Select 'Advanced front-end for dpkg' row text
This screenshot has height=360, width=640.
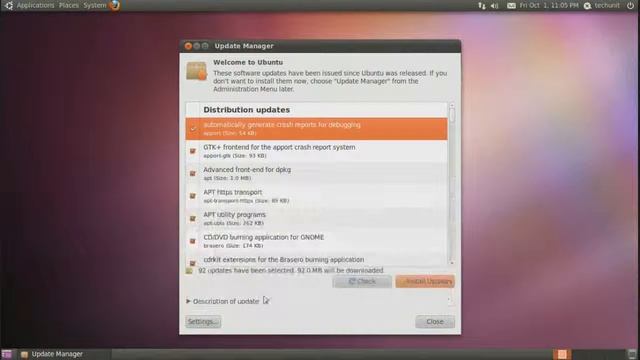click(x=247, y=170)
